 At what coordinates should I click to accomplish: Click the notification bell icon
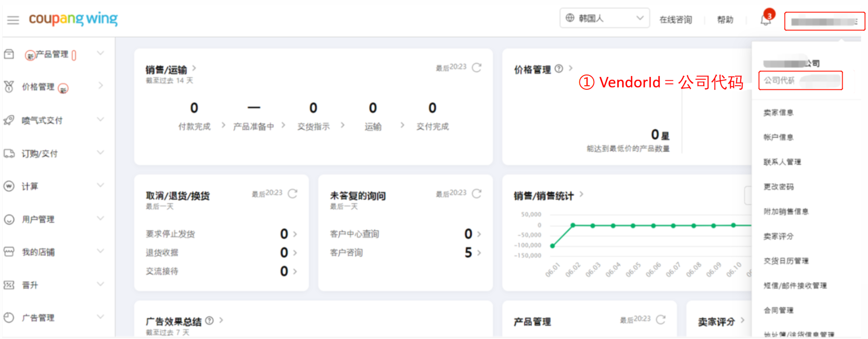pos(765,20)
